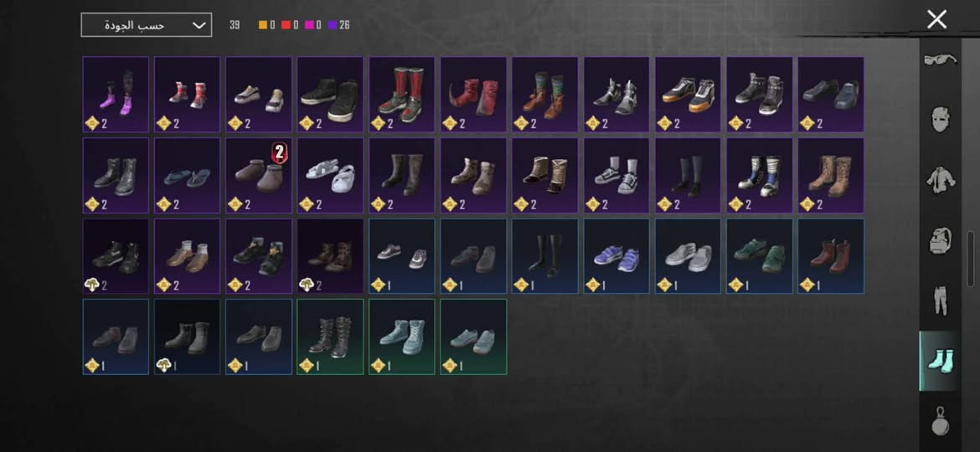Pick the light blue high-top sneakers

(x=402, y=337)
